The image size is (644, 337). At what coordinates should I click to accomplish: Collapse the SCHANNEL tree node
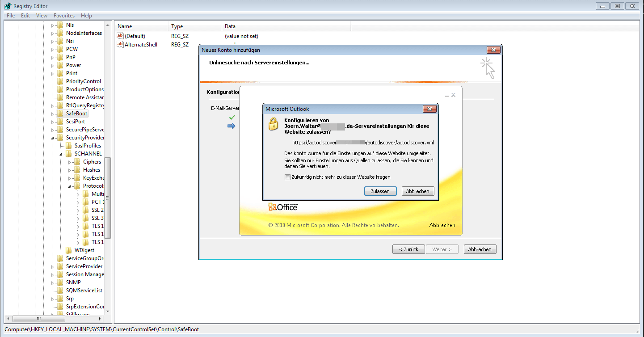click(61, 154)
